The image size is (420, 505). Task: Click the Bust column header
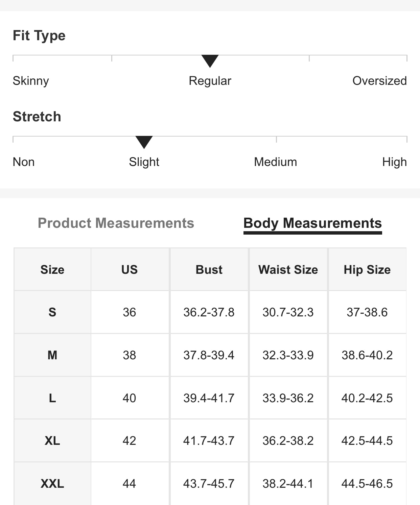[209, 269]
